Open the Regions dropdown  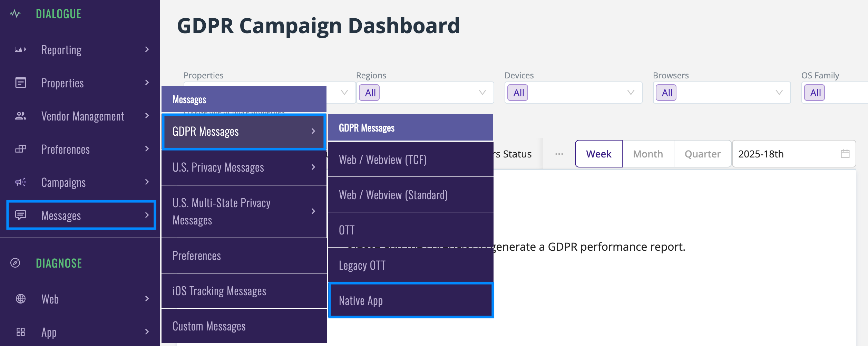[x=425, y=93]
